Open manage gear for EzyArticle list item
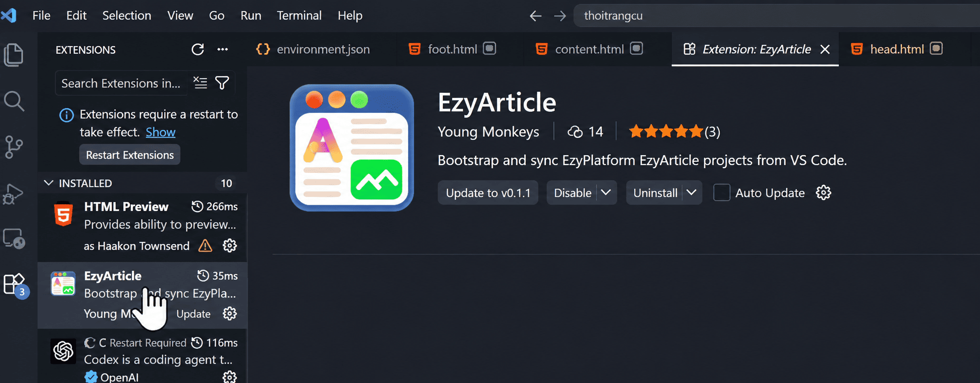Screen dimensions: 980x383 (229, 314)
